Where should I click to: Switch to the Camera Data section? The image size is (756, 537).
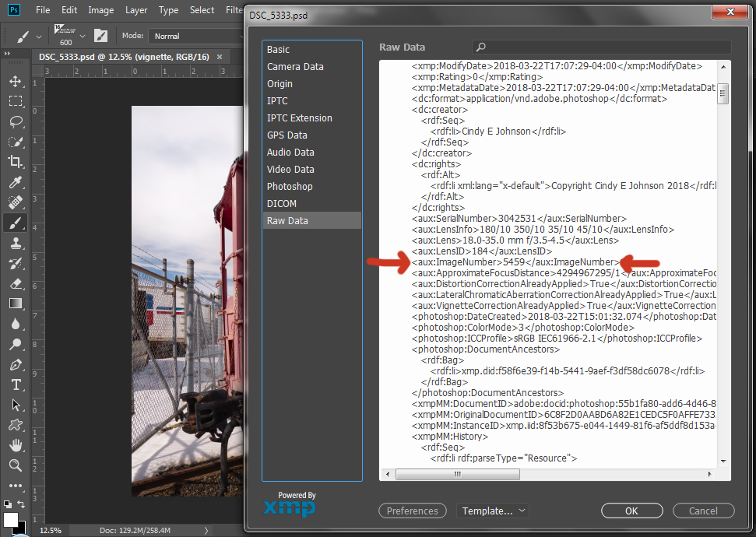295,67
